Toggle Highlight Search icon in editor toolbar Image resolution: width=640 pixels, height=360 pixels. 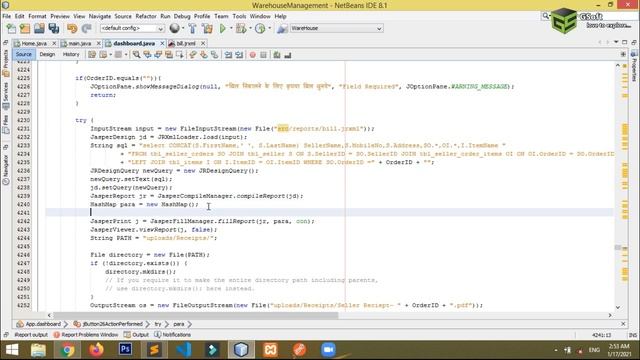(x=169, y=55)
